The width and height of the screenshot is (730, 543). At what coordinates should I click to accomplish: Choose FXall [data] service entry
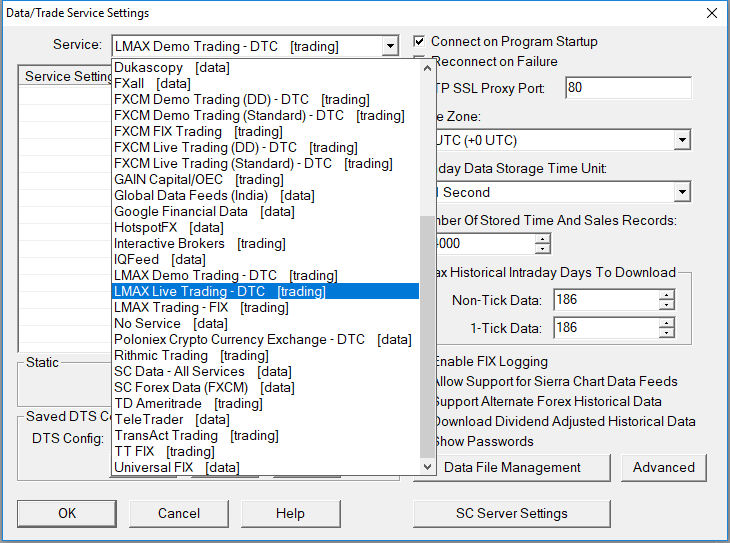tap(265, 83)
